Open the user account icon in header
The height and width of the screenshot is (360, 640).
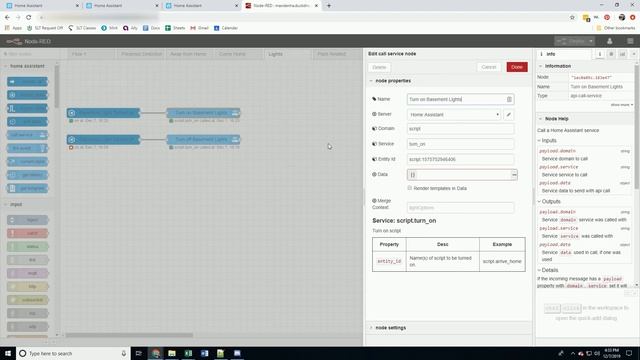click(x=609, y=41)
